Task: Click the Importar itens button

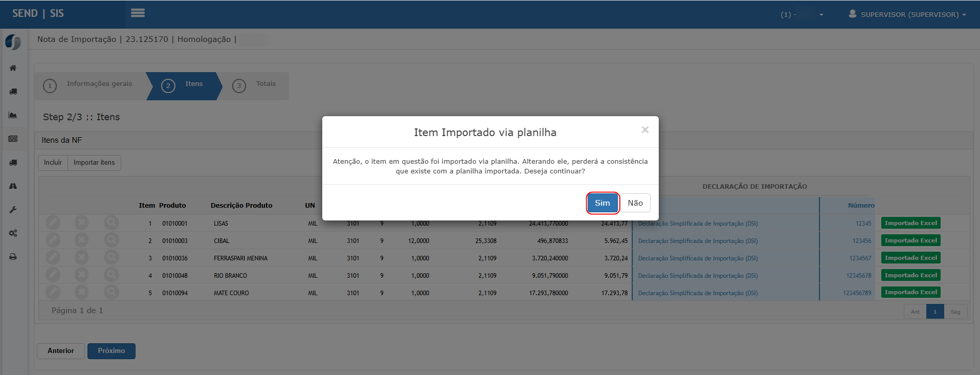Action: pos(94,163)
